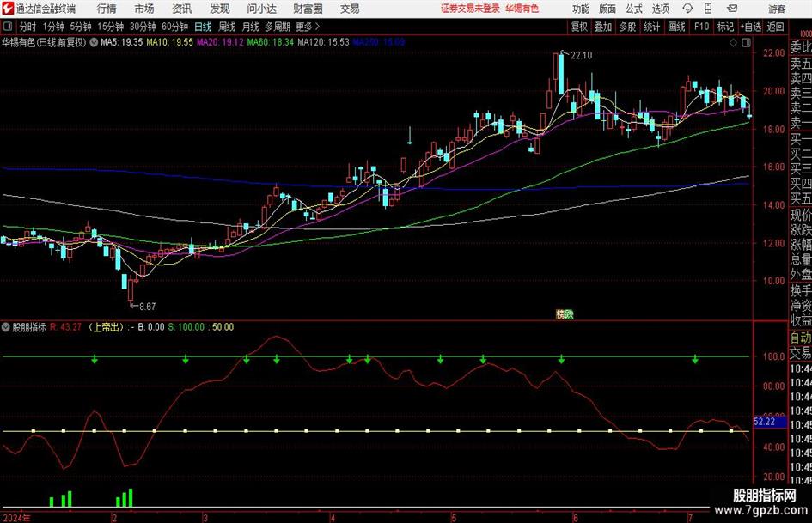Switch to 分时 chart tab

coord(28,27)
